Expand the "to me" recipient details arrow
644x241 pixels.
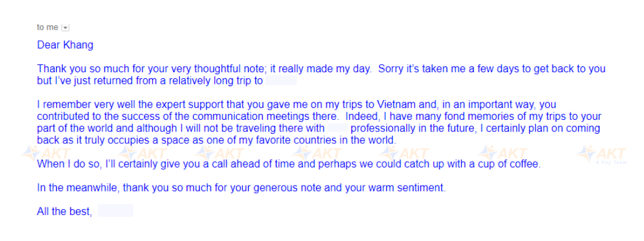[65, 28]
